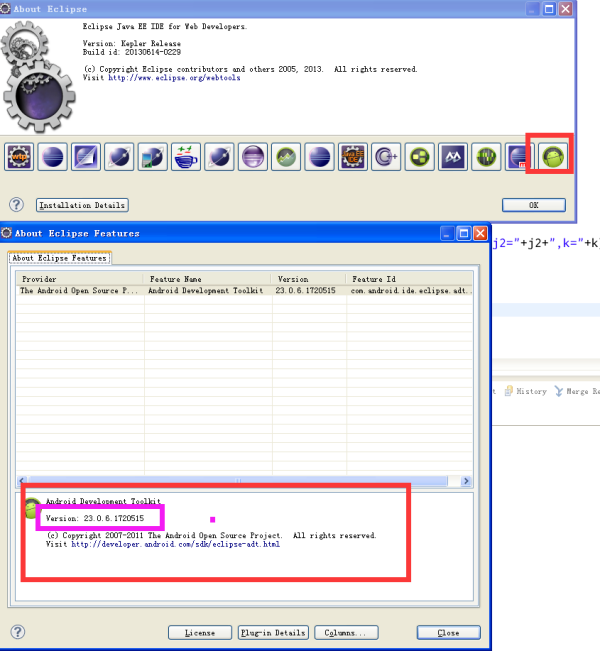600x651 pixels.
Task: Click the 'com.android.ide.eclipse.adt' feature id cell
Action: (411, 291)
